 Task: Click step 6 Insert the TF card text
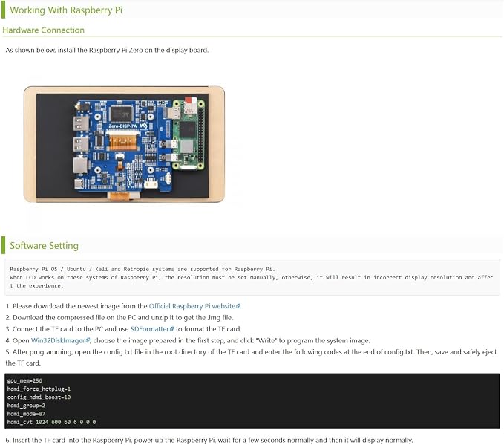[209, 440]
